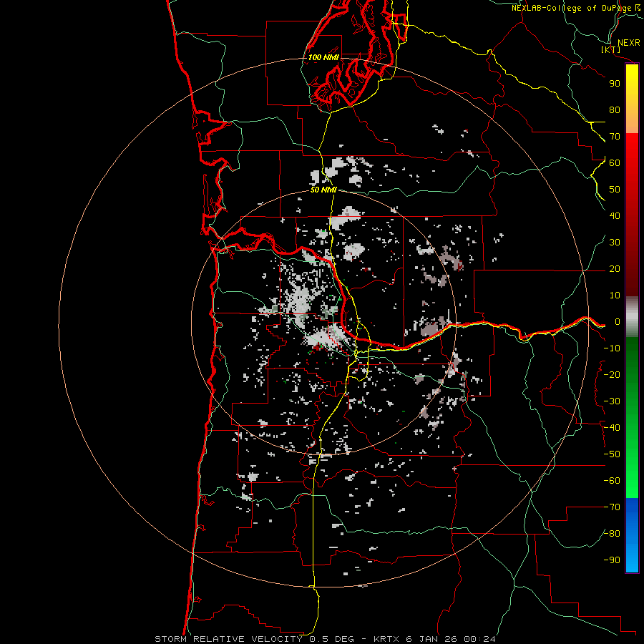644x644 pixels.
Task: Click the -70 value on the velocity scale
Action: click(612, 507)
